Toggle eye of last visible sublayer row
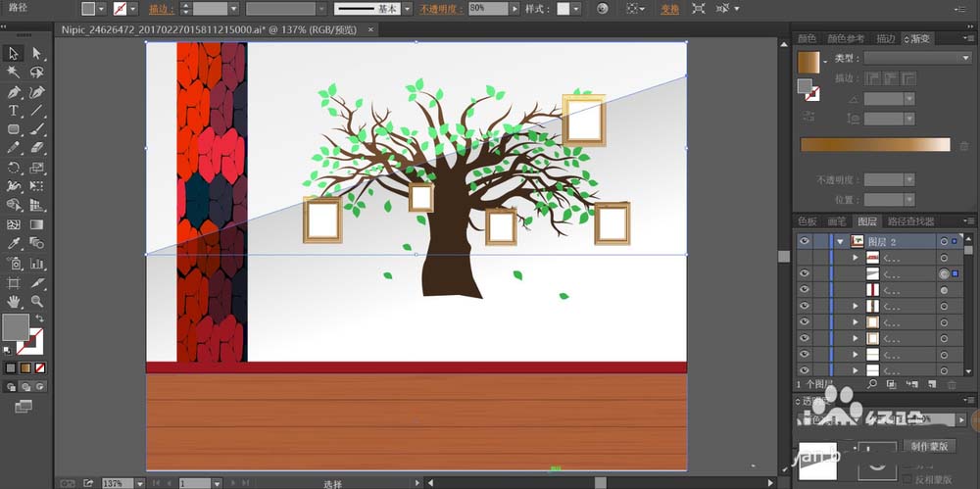The image size is (980, 489). point(805,370)
